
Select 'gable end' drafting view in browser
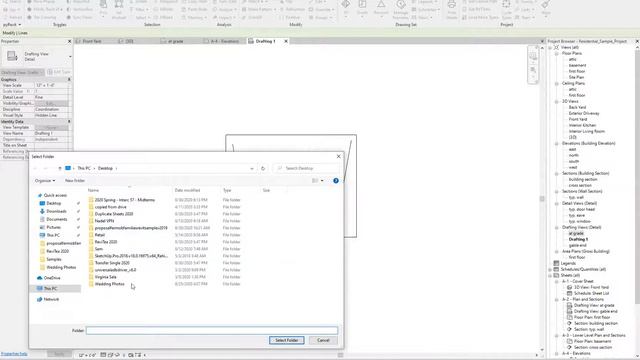point(578,245)
